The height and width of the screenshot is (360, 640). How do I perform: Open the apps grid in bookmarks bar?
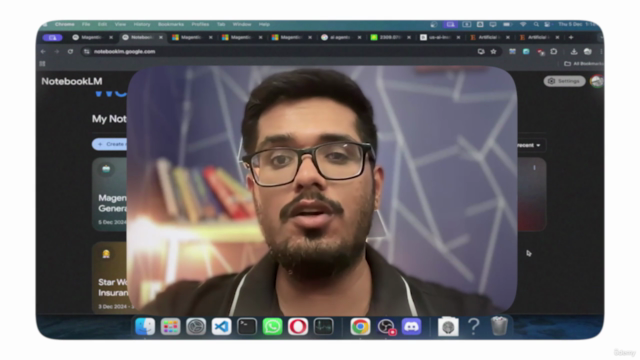[x=42, y=64]
